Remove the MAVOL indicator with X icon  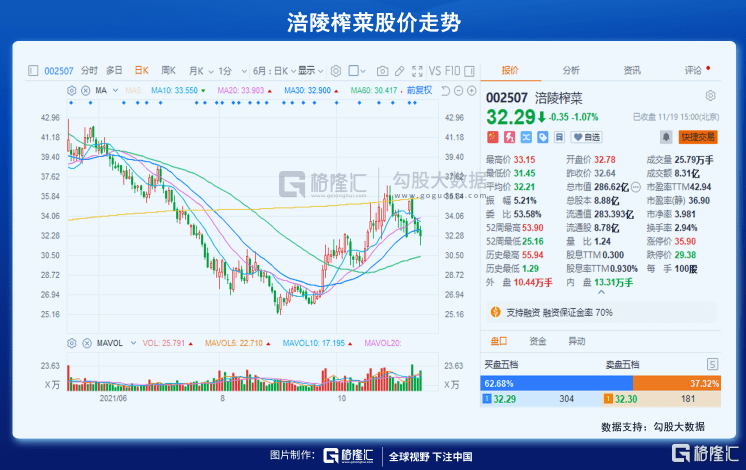point(87,343)
